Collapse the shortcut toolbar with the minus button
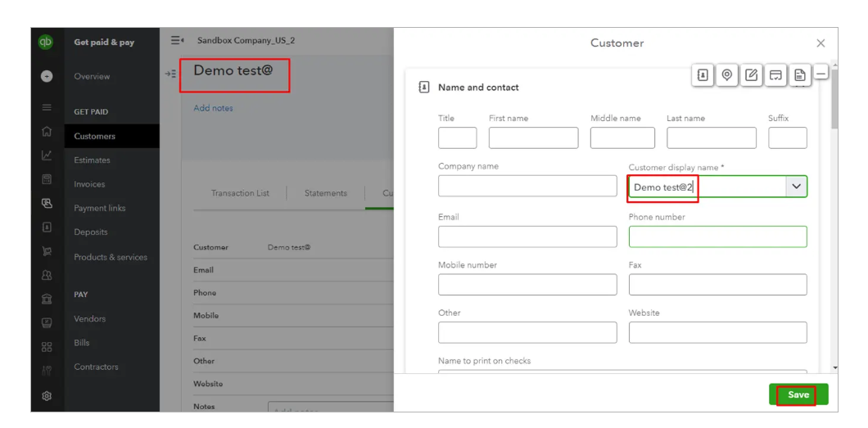868x428 pixels. (821, 74)
